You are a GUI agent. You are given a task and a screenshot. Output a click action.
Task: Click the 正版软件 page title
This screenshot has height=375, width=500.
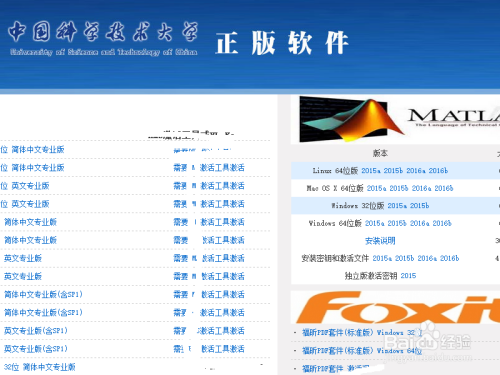tap(282, 43)
